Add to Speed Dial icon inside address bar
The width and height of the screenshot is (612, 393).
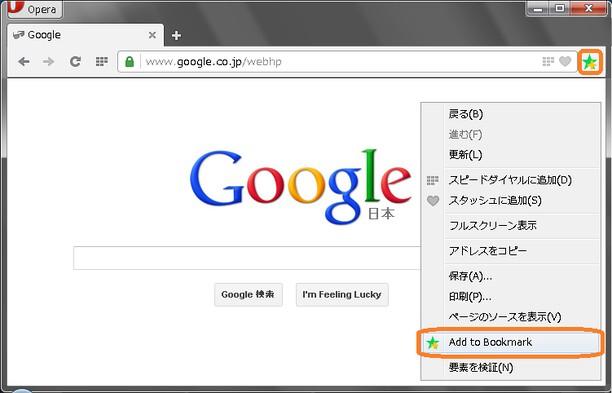point(548,61)
